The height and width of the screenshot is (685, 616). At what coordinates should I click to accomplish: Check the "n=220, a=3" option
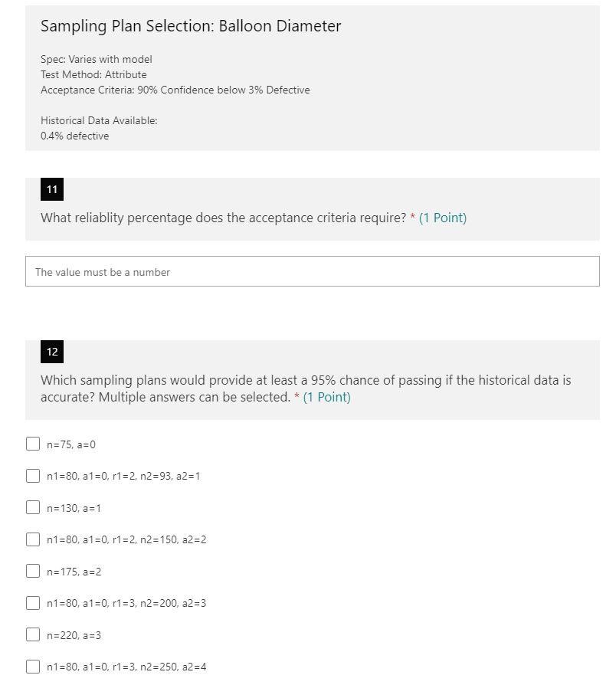pyautogui.click(x=34, y=634)
